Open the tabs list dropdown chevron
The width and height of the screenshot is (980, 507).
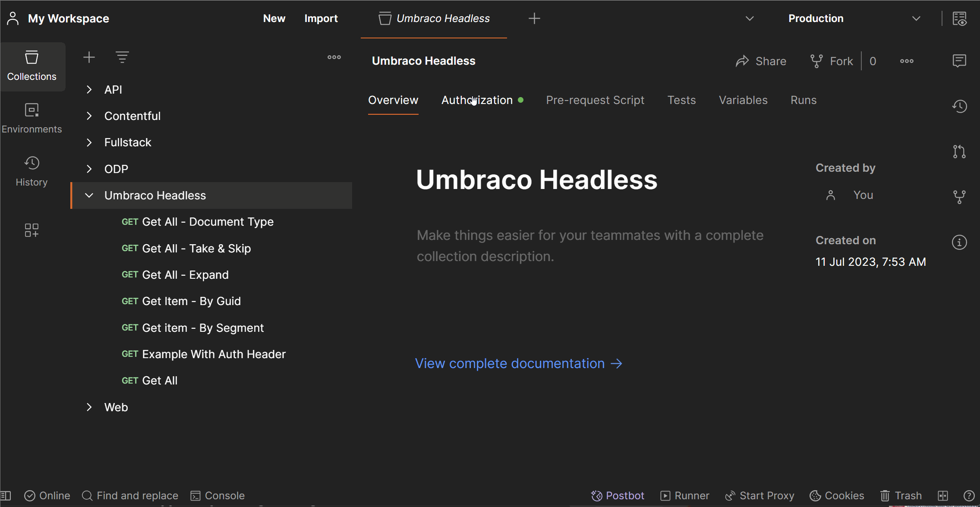(x=750, y=19)
